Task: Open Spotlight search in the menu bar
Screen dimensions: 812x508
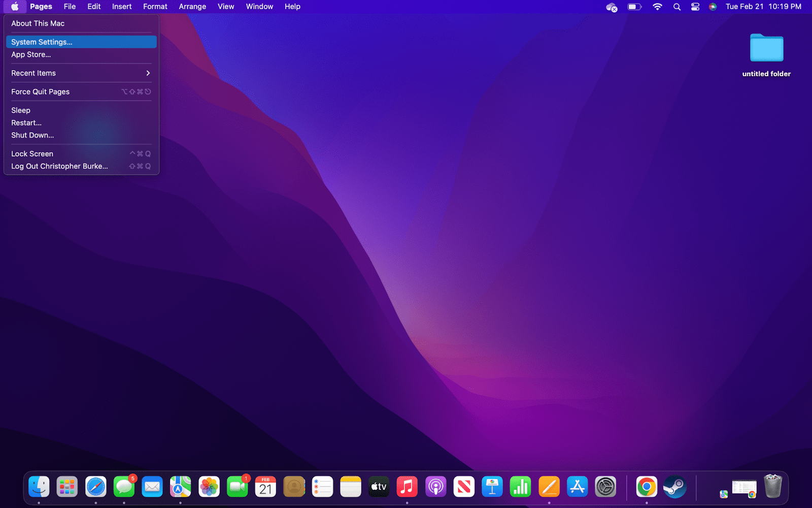Action: pyautogui.click(x=676, y=7)
